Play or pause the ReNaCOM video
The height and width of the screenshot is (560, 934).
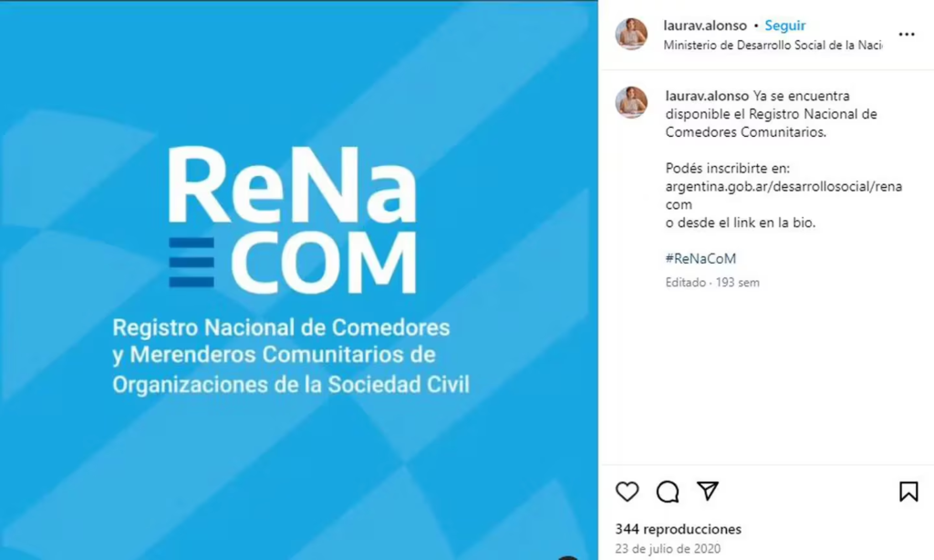click(x=299, y=280)
